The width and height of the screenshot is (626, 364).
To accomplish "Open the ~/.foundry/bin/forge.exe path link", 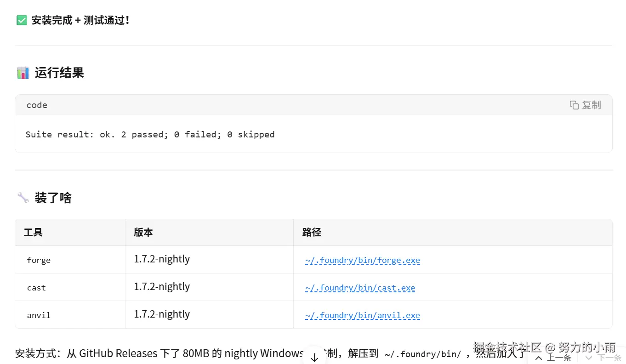I will pyautogui.click(x=362, y=260).
